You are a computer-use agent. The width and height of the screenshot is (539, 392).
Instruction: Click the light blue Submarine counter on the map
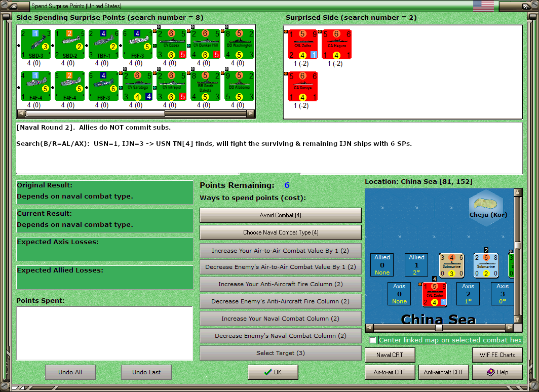pyautogui.click(x=486, y=265)
